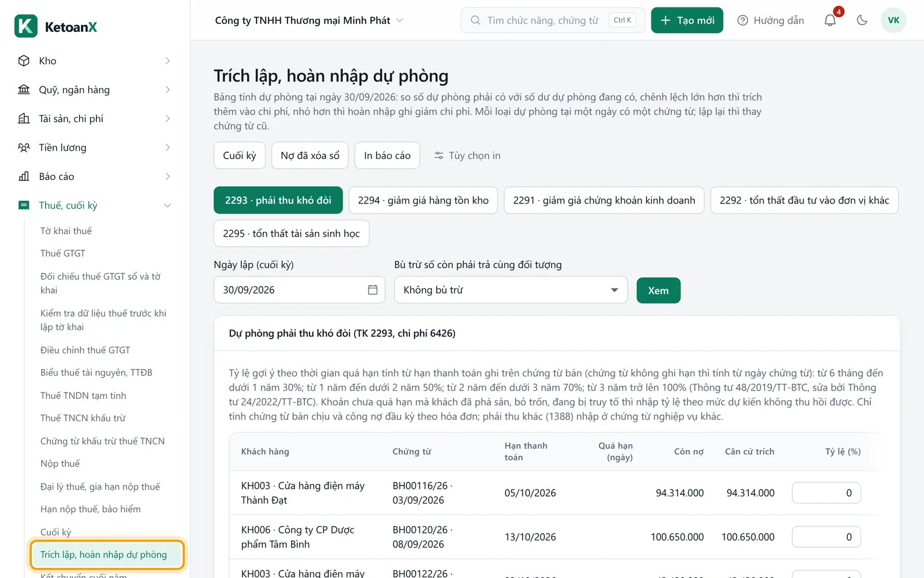The image size is (924, 578).
Task: Click the Kho box icon
Action: tap(24, 61)
